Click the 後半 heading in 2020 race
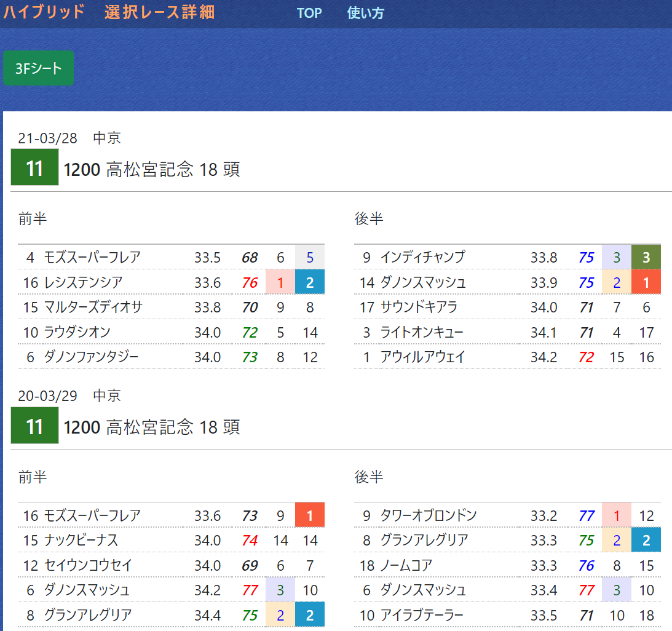 pos(369,477)
